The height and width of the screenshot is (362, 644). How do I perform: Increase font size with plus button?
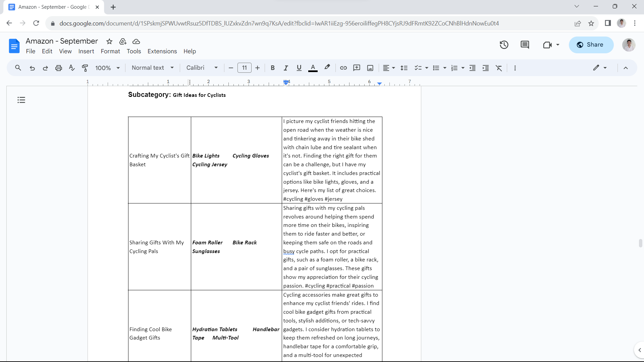(258, 68)
